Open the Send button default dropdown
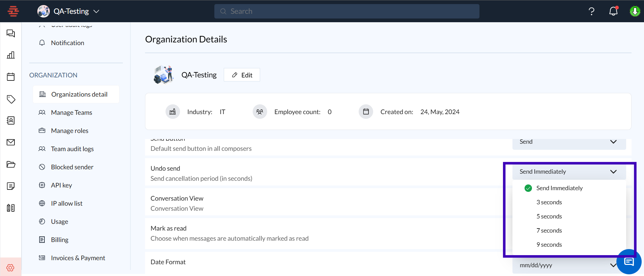This screenshot has width=644, height=276. [569, 142]
